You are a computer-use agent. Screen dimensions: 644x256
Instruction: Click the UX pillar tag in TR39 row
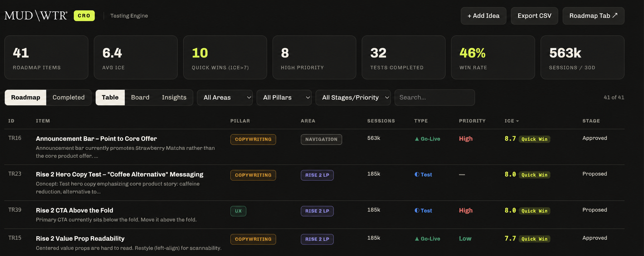tap(238, 211)
